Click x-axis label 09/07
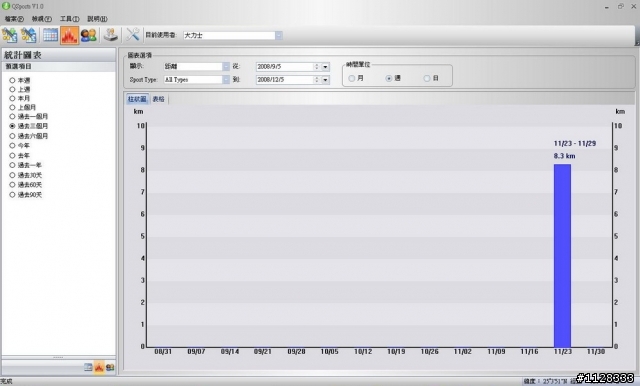The image size is (640, 386). click(196, 351)
